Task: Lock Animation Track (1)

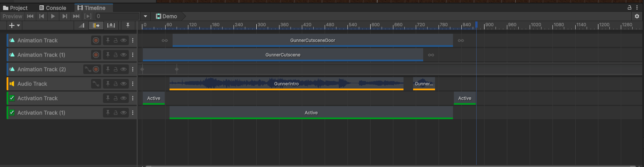Action: click(x=116, y=55)
